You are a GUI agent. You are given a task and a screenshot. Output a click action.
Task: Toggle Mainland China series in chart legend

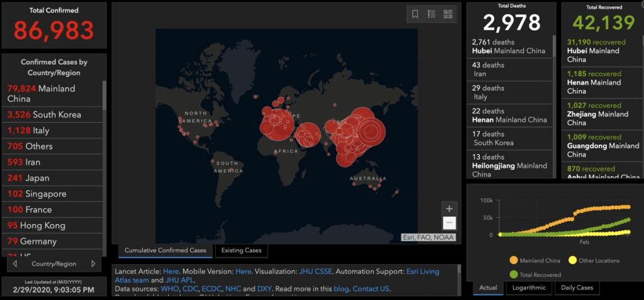[536, 260]
